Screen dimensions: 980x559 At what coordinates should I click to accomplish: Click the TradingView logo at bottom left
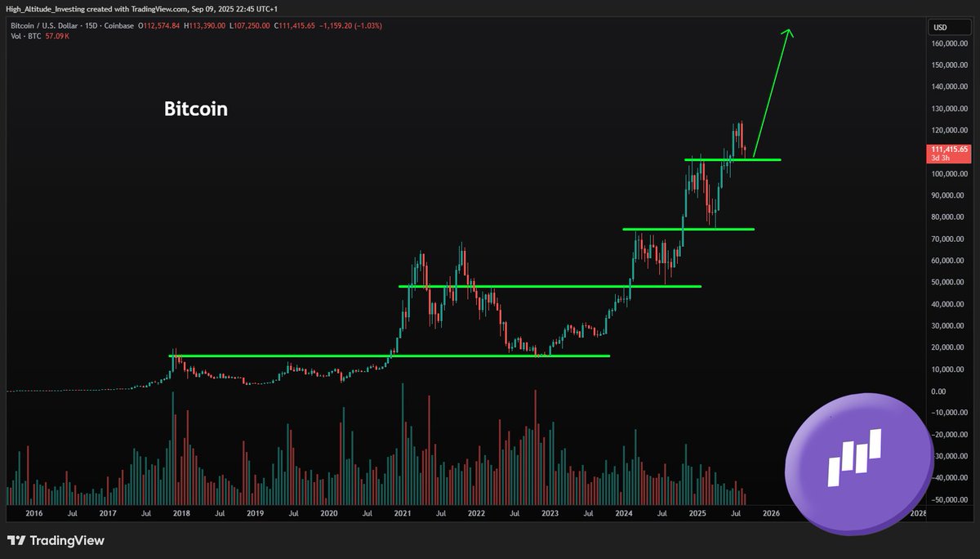[x=56, y=540]
